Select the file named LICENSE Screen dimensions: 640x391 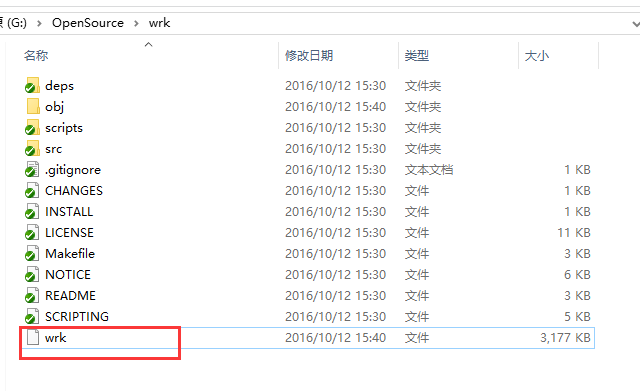pos(69,233)
